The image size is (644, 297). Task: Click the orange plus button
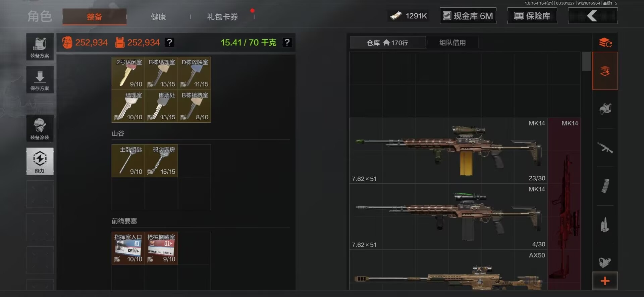tap(605, 281)
